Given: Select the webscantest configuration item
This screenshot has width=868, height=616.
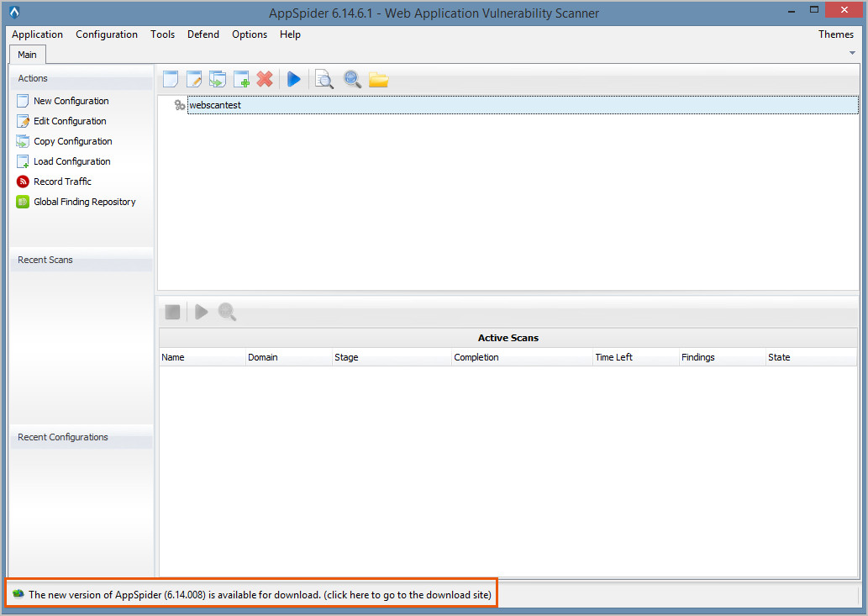Looking at the screenshot, I should [215, 105].
